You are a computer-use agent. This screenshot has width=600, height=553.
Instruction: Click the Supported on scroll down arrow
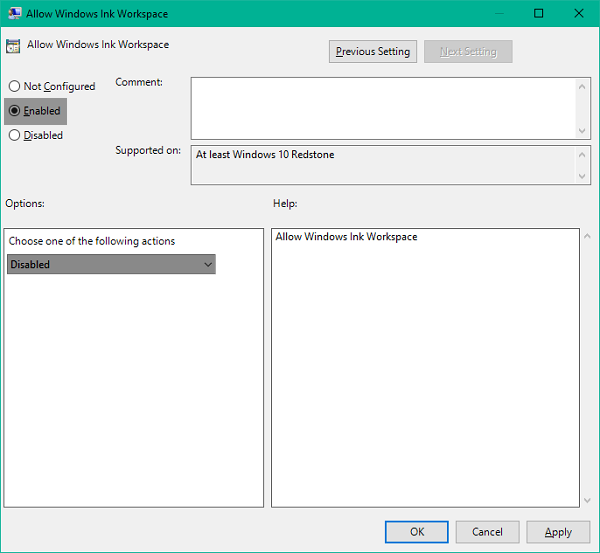[x=583, y=176]
